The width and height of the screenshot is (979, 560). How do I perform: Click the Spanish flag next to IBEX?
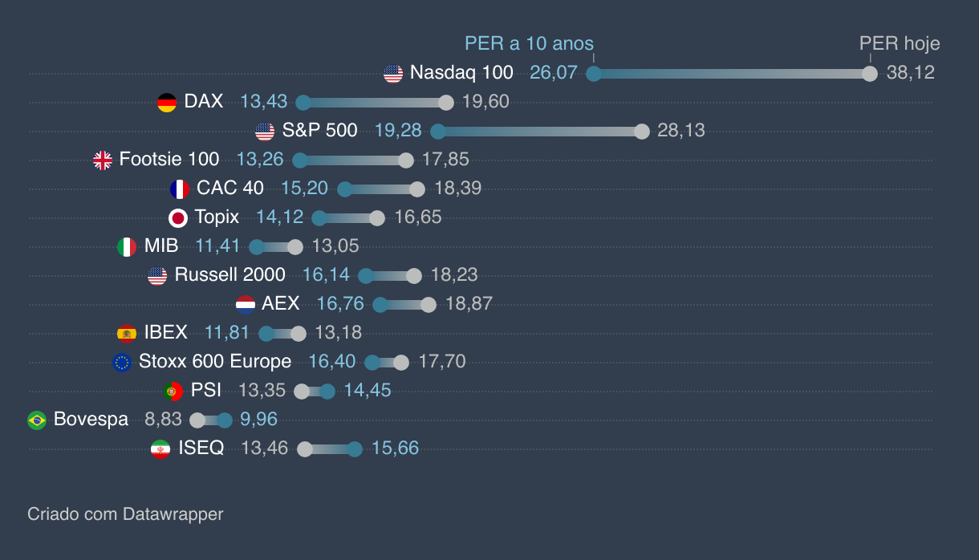pyautogui.click(x=127, y=334)
